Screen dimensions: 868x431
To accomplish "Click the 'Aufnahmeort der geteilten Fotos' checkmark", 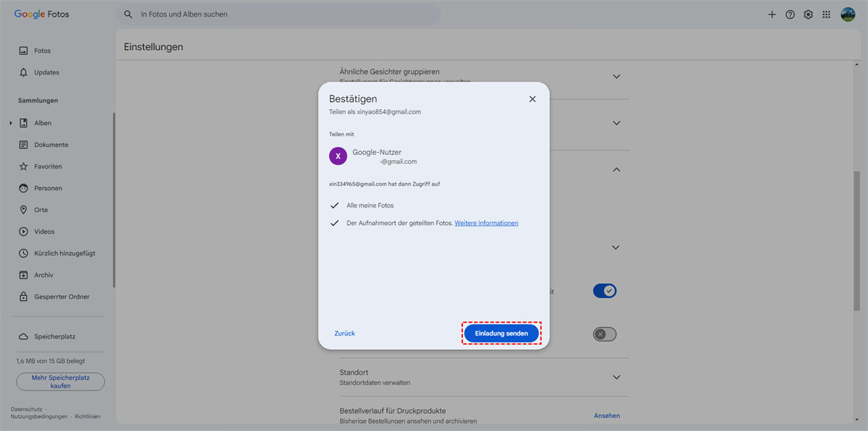I will (334, 223).
